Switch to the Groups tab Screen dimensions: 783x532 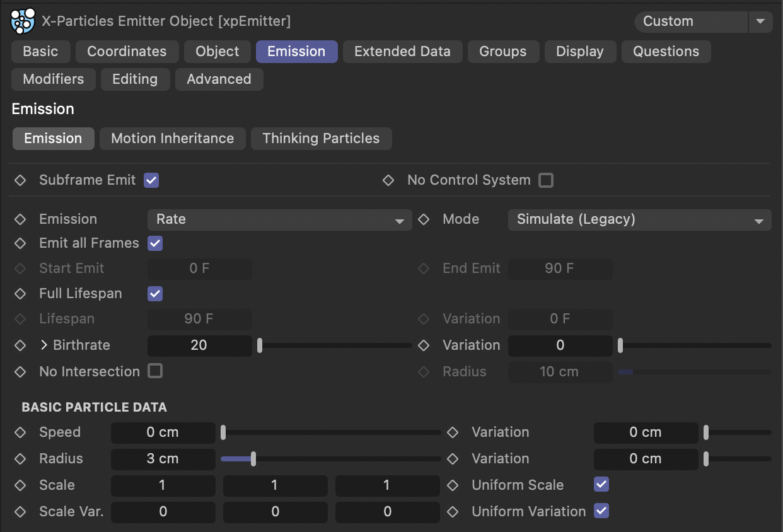tap(503, 52)
